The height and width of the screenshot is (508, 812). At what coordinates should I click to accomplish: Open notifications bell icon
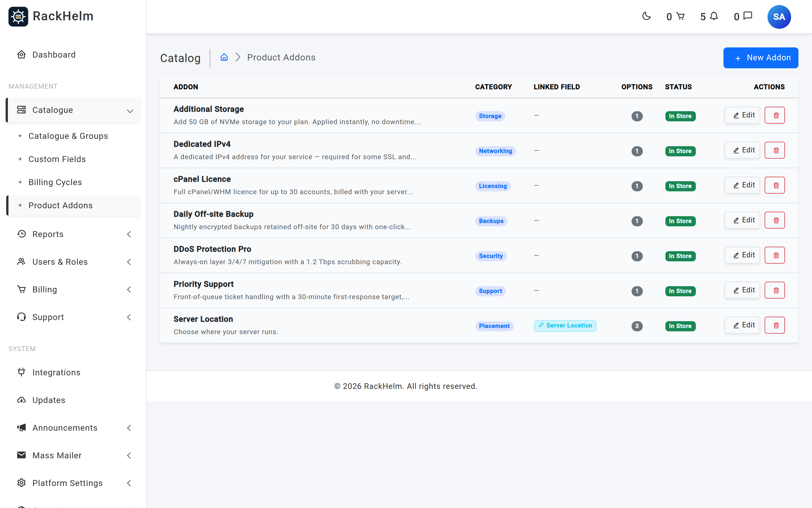coord(714,16)
